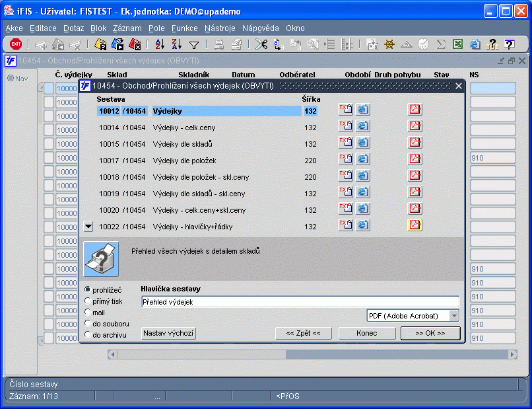Open the Nápověda menu
This screenshot has height=409, width=532.
pos(261,28)
